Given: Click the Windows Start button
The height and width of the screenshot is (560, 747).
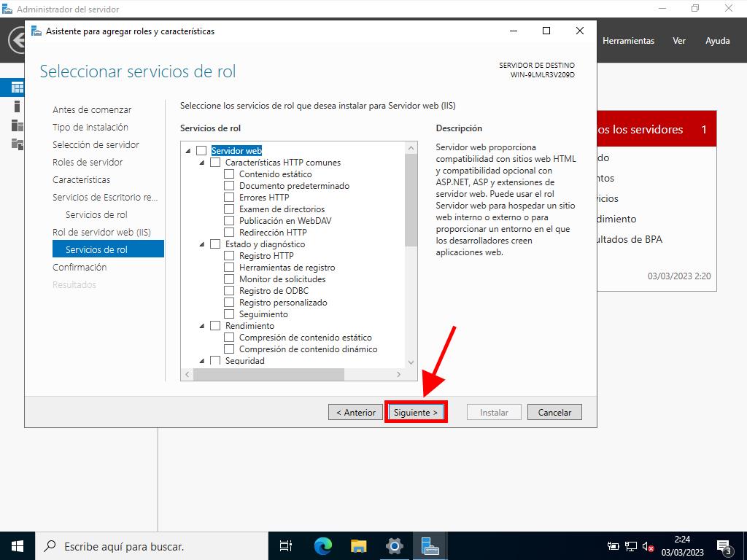Looking at the screenshot, I should [x=18, y=545].
